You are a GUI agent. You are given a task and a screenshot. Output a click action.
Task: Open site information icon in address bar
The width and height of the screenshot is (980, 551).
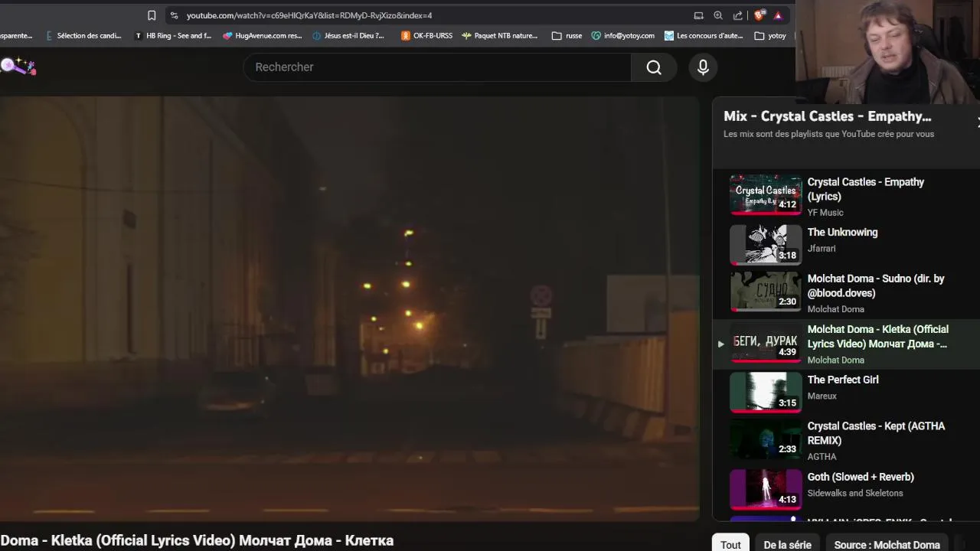174,15
